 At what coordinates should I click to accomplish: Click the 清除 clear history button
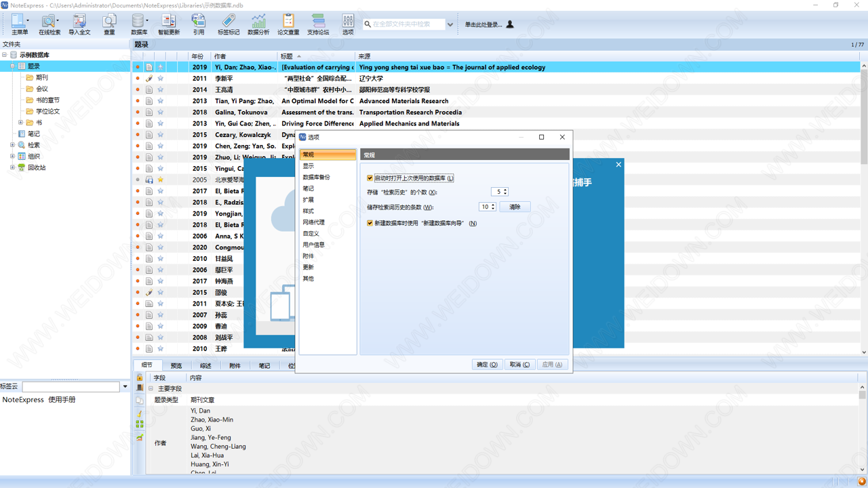(515, 207)
